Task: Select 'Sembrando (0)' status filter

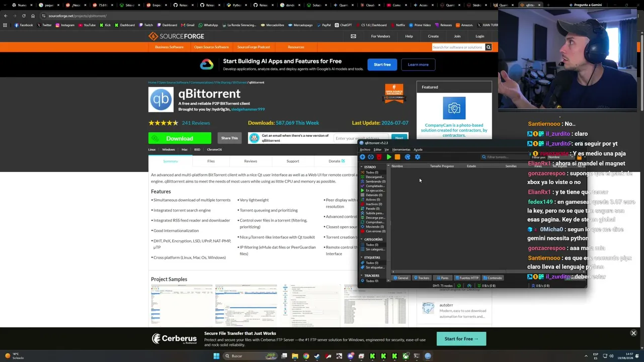Action: [374, 182]
